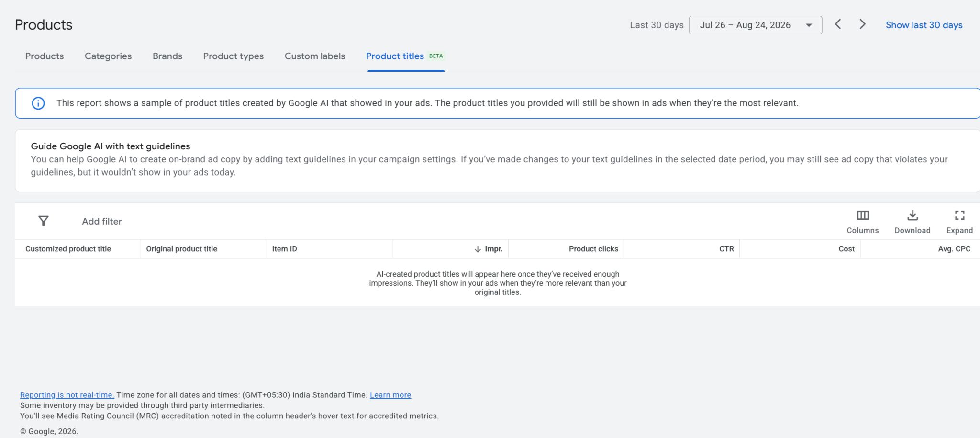Click the '© Google, 2026.' footer text
The image size is (980, 438).
[x=49, y=431]
